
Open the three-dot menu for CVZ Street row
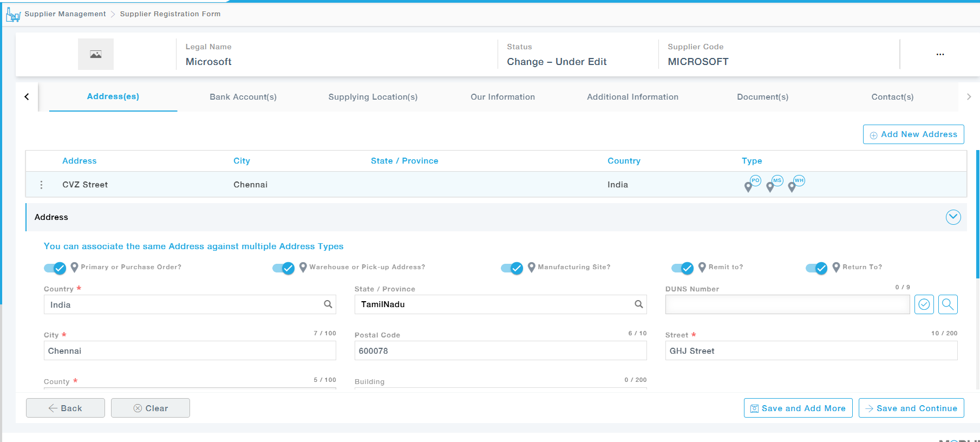point(41,185)
